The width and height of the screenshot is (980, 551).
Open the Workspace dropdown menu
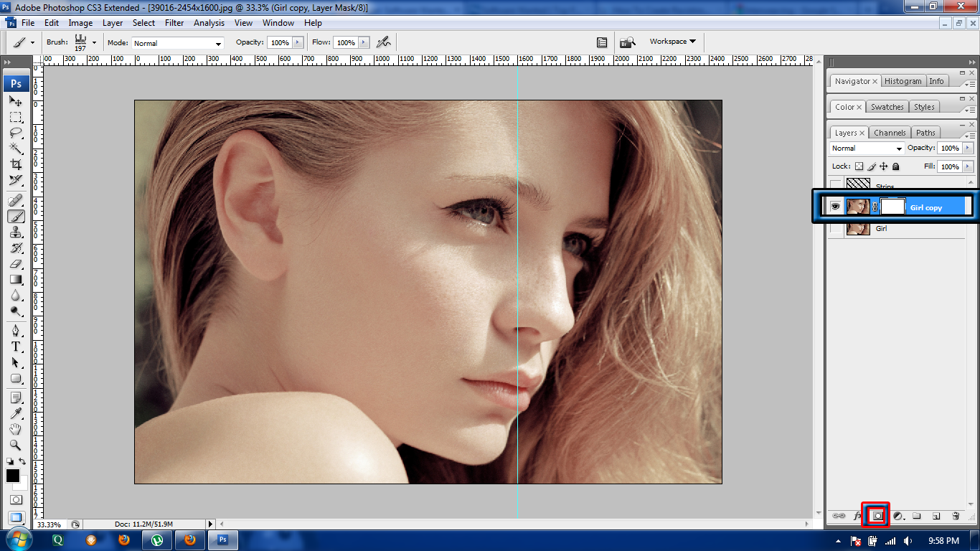[672, 42]
